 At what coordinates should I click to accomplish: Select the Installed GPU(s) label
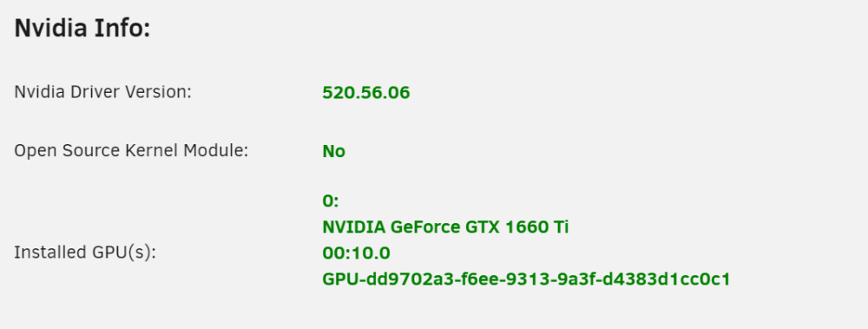(85, 253)
